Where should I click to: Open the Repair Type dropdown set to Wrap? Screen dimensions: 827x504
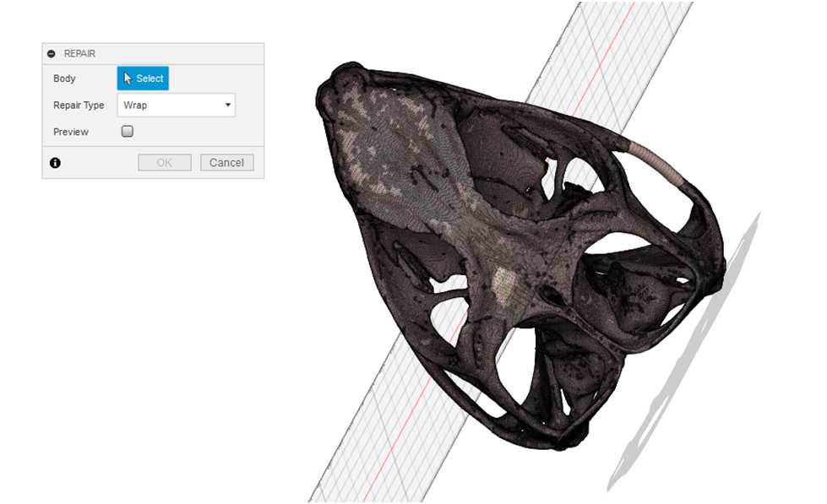[x=177, y=105]
